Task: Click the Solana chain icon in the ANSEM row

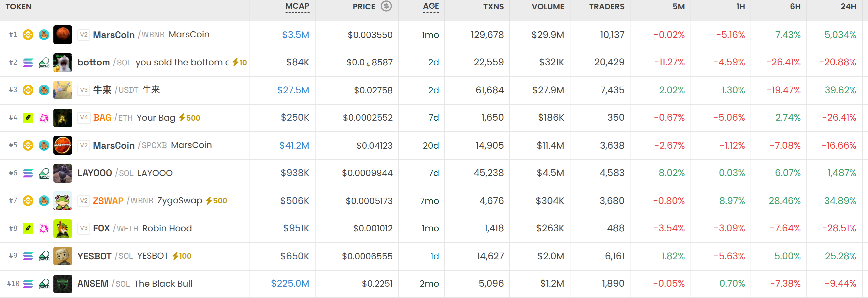Action: [28, 284]
